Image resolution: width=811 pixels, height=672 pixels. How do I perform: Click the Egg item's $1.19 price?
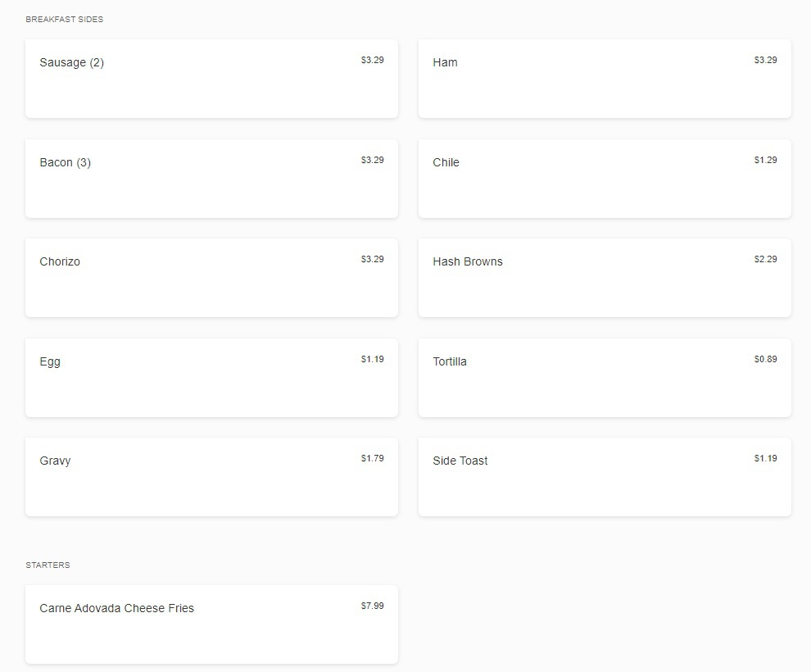(x=372, y=359)
